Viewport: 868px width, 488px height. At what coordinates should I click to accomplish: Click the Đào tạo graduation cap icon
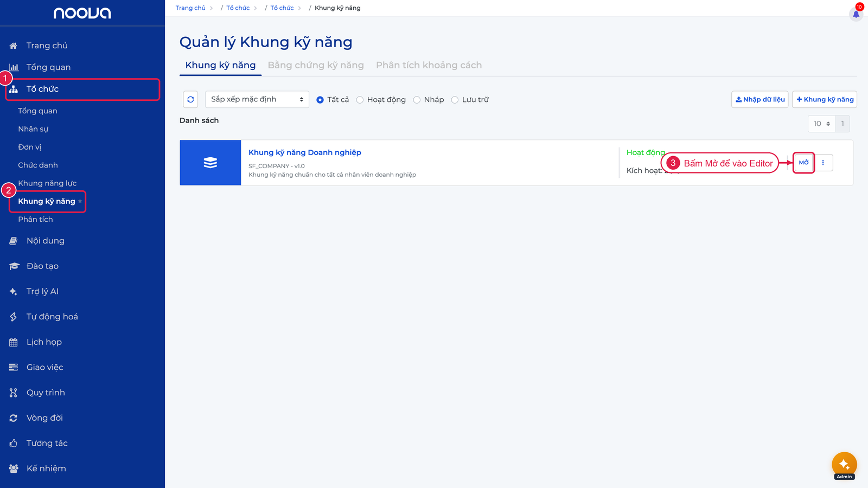point(14,266)
